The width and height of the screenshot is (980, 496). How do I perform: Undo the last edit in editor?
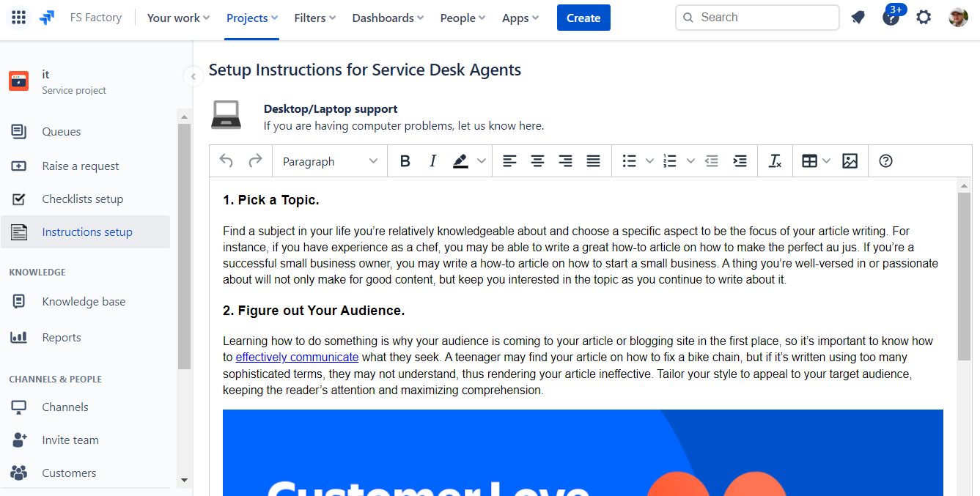tap(226, 161)
